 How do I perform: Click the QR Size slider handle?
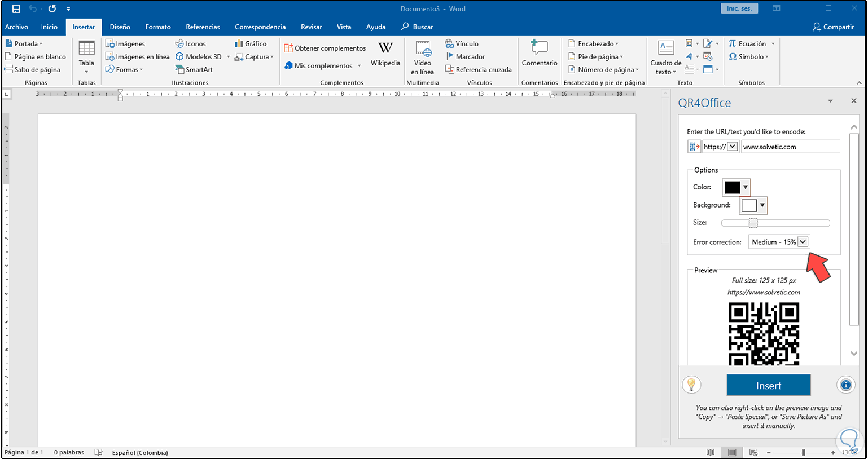point(753,223)
